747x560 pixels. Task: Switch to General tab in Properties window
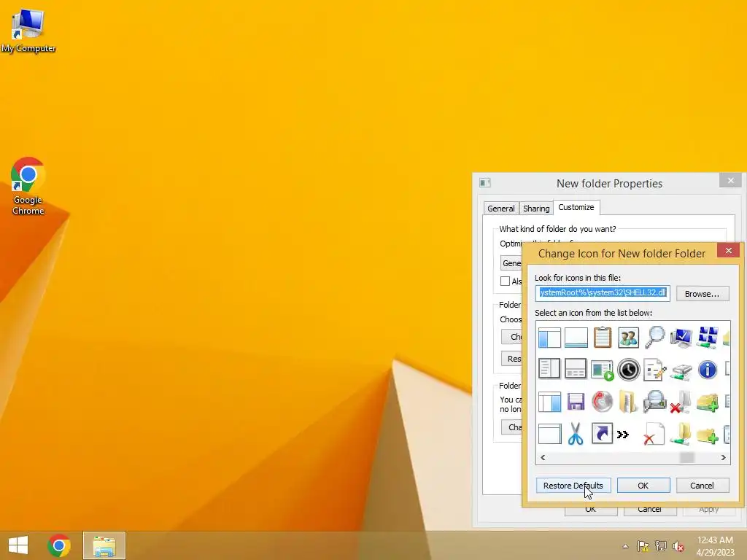click(500, 209)
